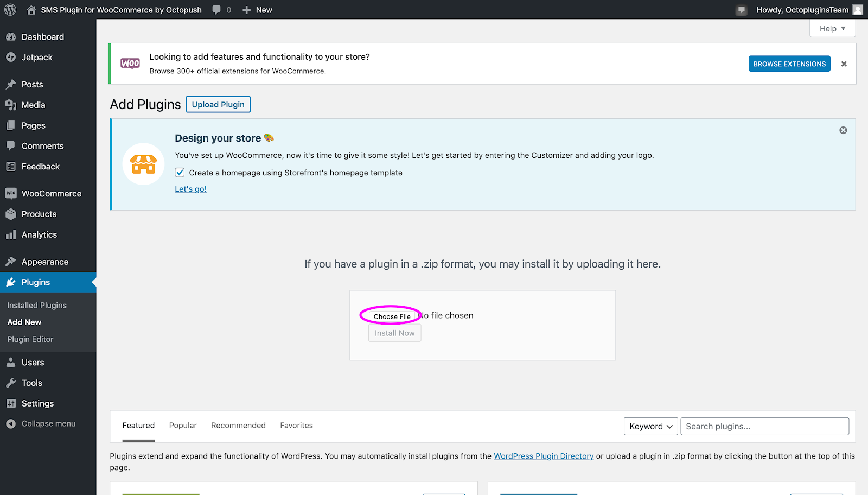Screen dimensions: 868x495
Task: Click the Collapse menu arrow icon
Action: (11, 424)
